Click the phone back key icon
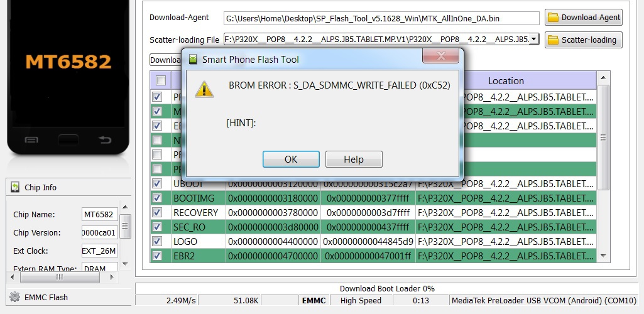Screen dimensions: 644x314 pyautogui.click(x=105, y=140)
